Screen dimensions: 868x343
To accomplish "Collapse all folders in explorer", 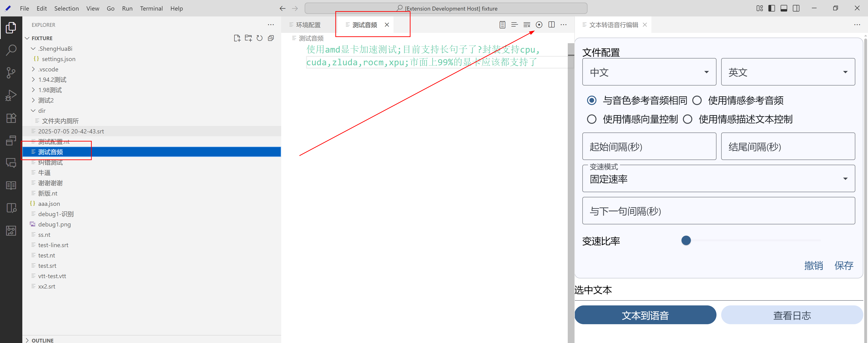I will click(x=271, y=38).
